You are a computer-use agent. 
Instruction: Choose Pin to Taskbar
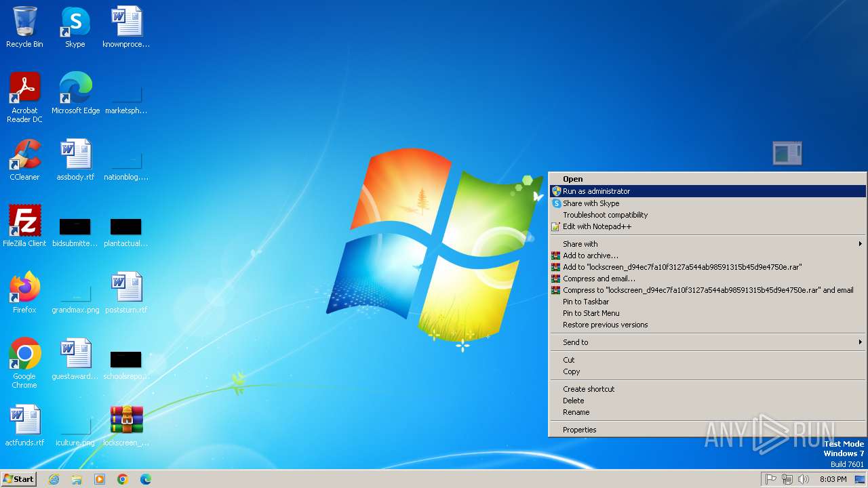click(707, 302)
